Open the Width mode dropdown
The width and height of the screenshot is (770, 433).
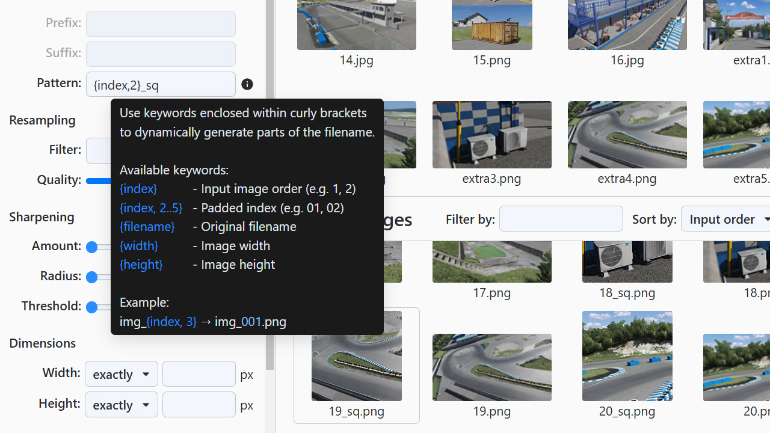point(121,375)
